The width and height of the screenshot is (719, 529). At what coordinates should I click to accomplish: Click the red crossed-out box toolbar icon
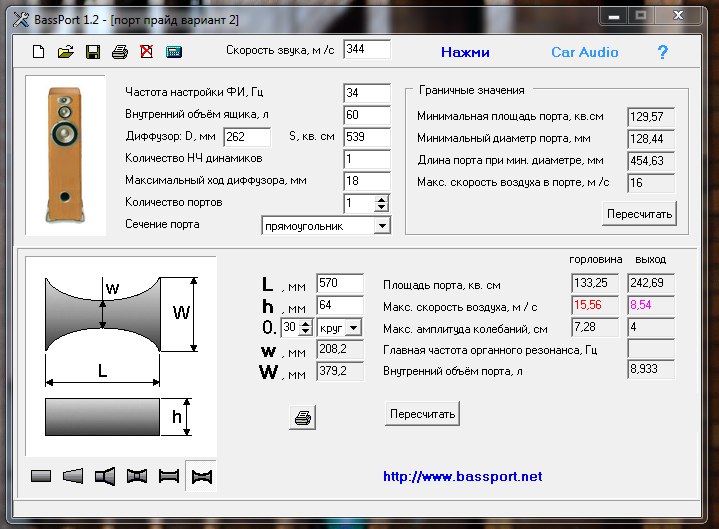[147, 52]
